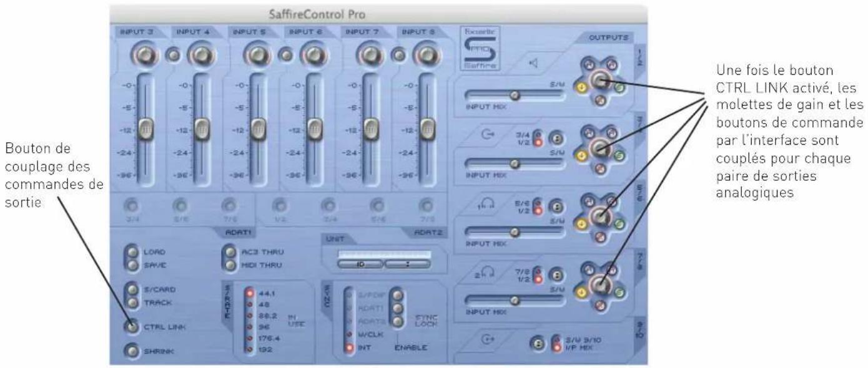The height and width of the screenshot is (368, 868).
Task: Click the UNIT name display field
Action: 384,253
